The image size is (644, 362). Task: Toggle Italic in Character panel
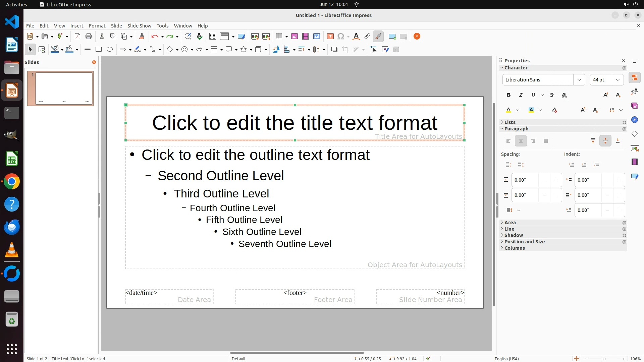521,95
